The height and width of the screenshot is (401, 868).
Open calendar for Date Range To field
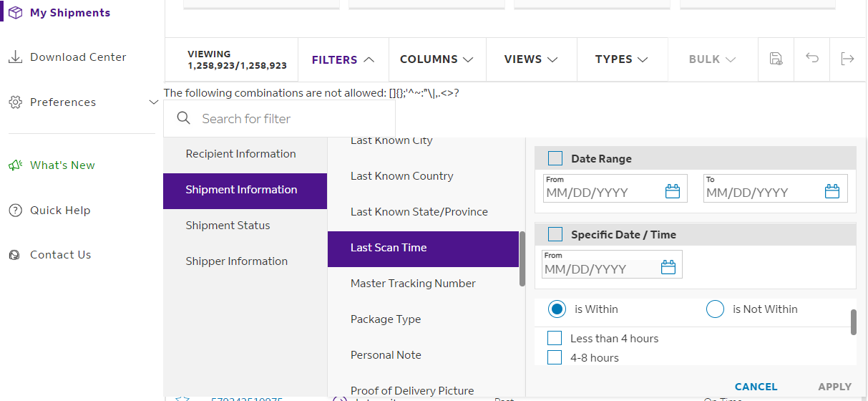[832, 191]
